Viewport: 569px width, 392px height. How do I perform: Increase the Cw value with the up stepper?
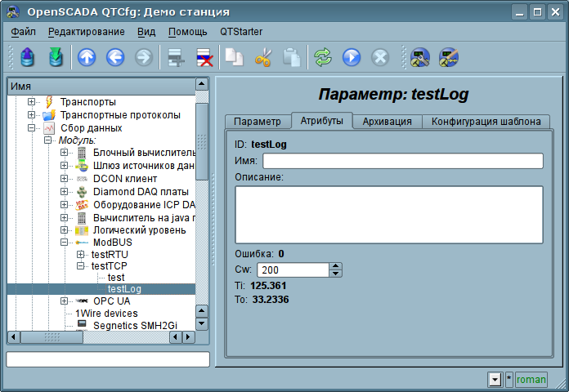[x=335, y=266]
